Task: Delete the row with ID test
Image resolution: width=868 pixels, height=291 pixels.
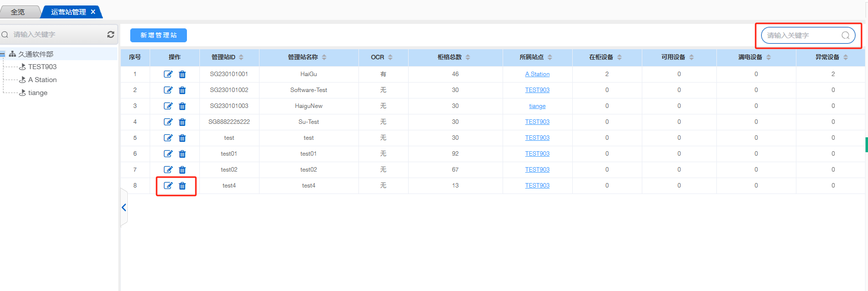Action: [x=182, y=138]
